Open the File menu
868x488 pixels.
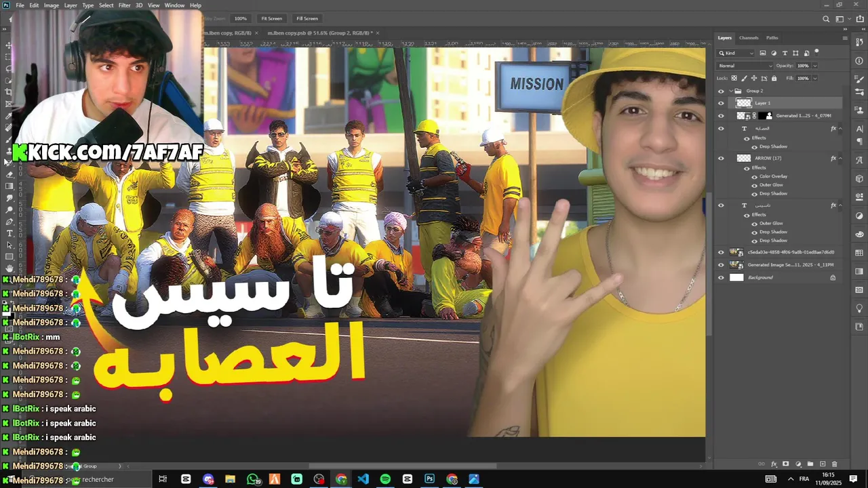pos(20,5)
